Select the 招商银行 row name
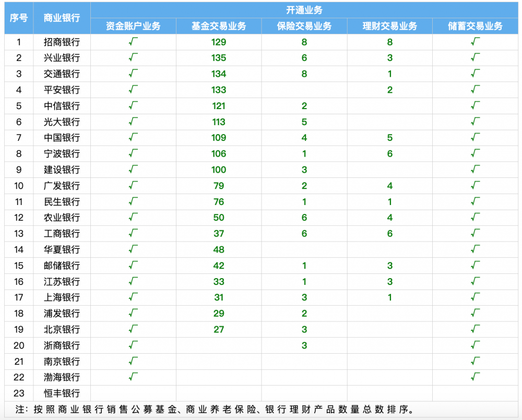This screenshot has width=522, height=420. pos(62,42)
